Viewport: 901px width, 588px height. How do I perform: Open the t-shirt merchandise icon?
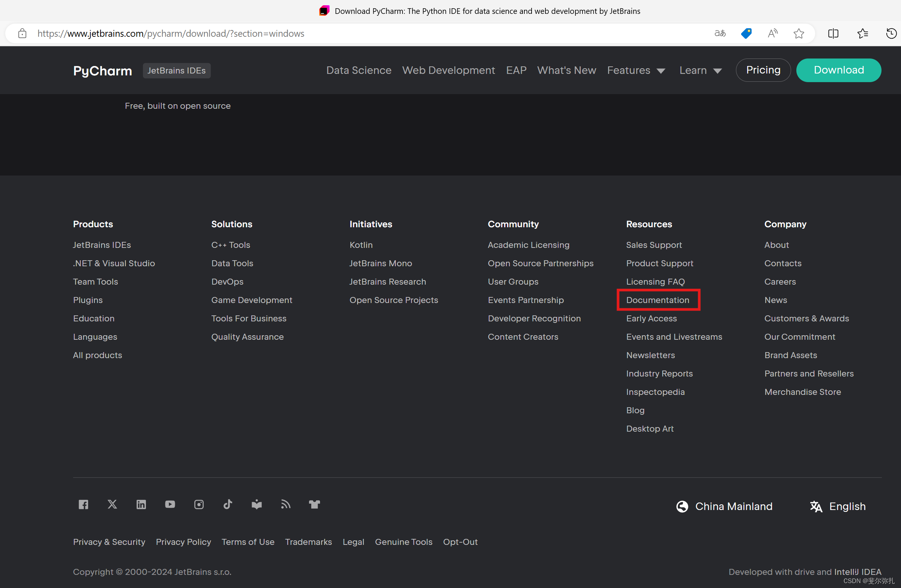click(x=314, y=504)
